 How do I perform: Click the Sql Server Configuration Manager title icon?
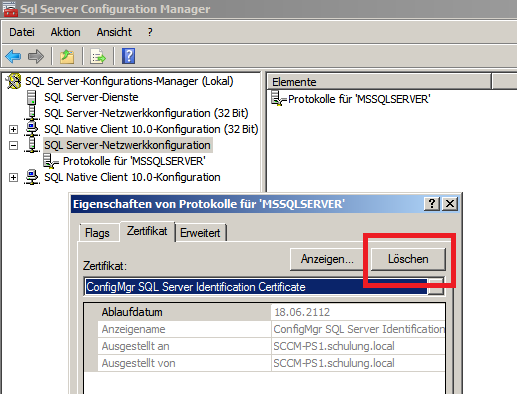pyautogui.click(x=10, y=9)
